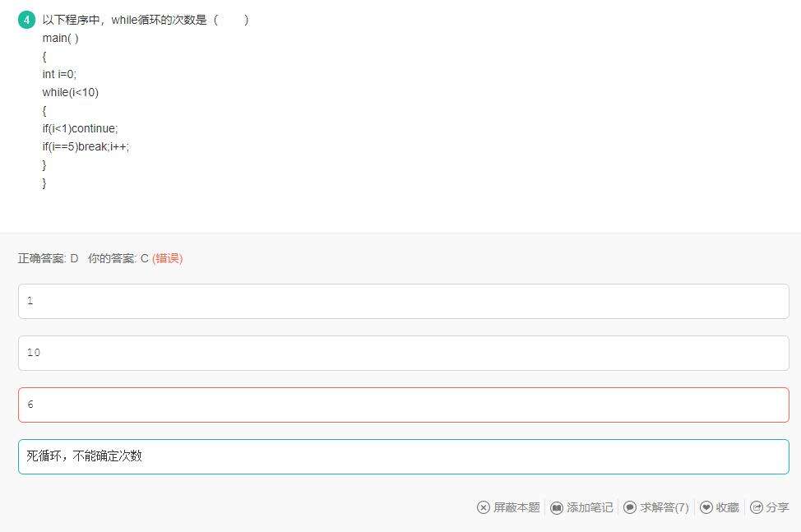Open 求解答(7) answers link
This screenshot has height=532, width=801.
(x=664, y=507)
